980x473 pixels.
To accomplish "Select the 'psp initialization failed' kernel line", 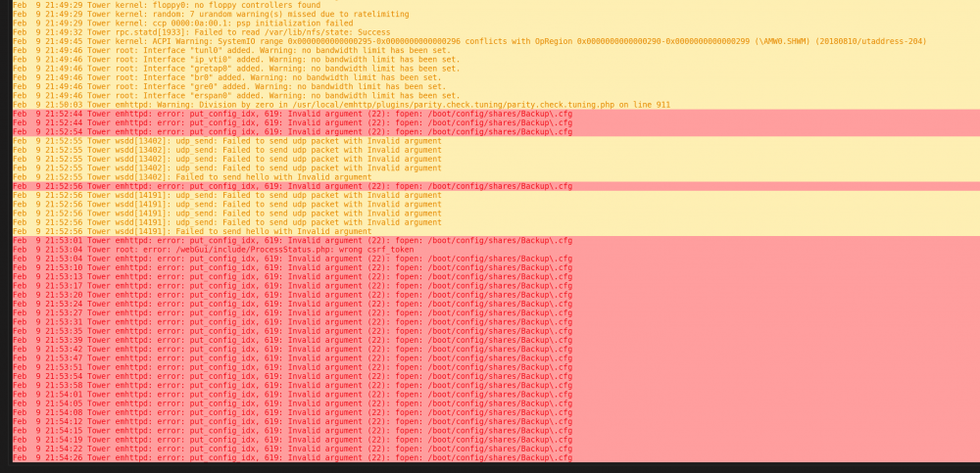I will point(182,24).
